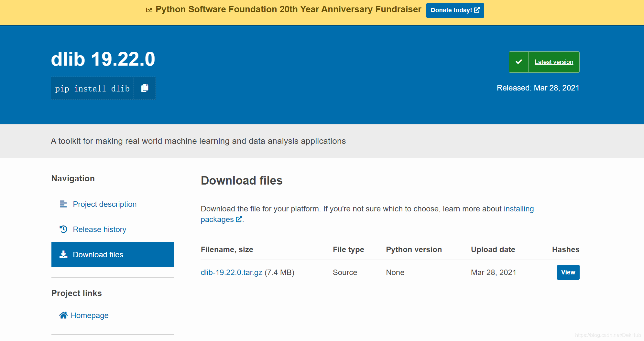644x341 pixels.
Task: Click the 'Python version' column header
Action: [x=414, y=250]
